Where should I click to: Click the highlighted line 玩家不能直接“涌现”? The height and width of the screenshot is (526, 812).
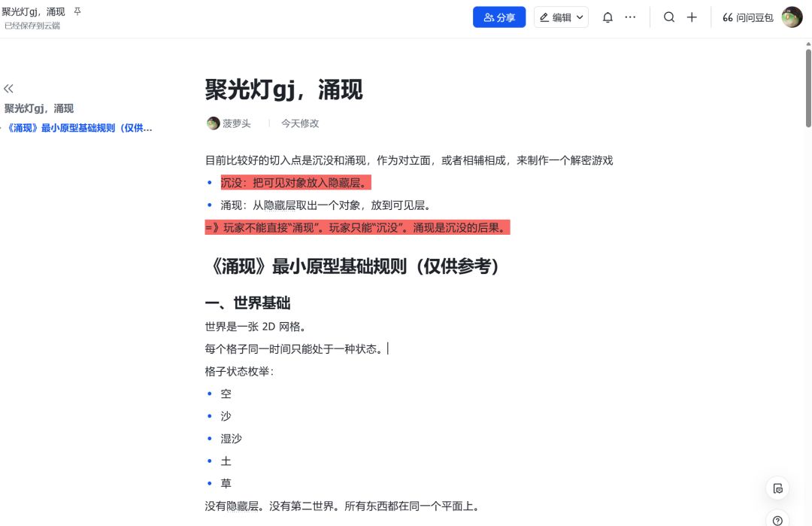357,227
